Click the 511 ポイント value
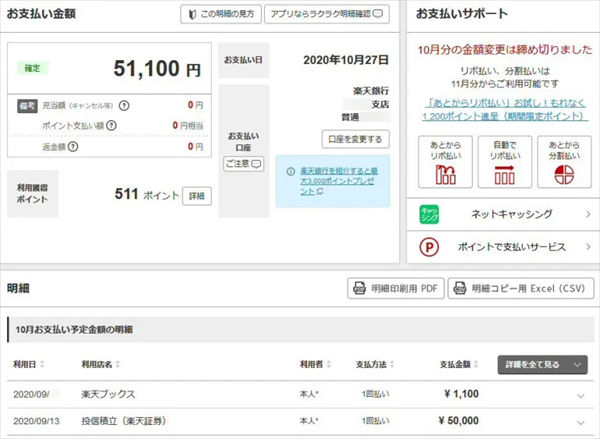Image resolution: width=600 pixels, height=439 pixels. [x=147, y=194]
